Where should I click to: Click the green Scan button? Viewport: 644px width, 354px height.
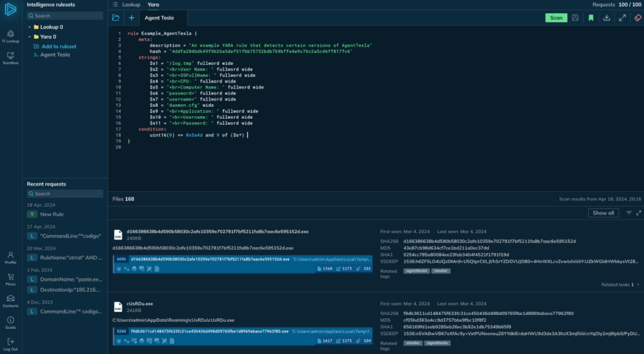pyautogui.click(x=556, y=18)
